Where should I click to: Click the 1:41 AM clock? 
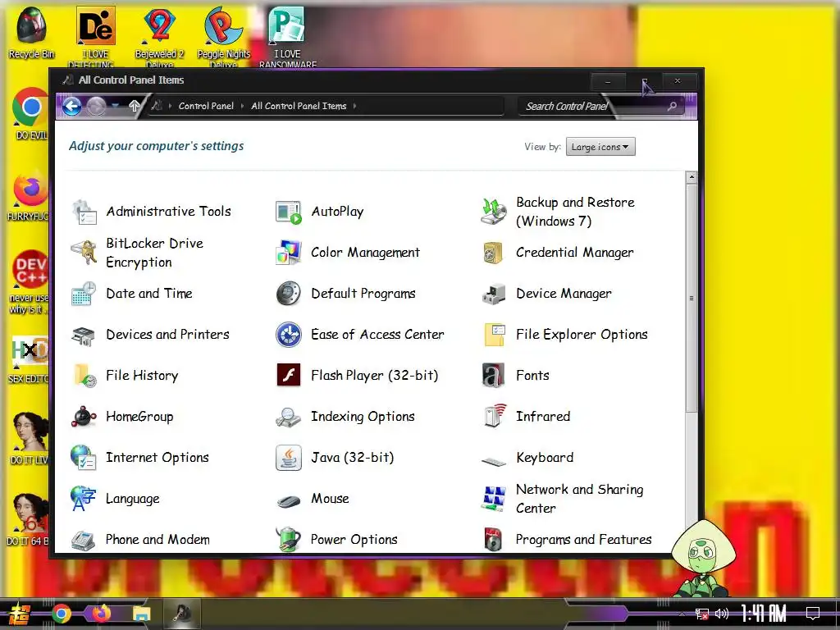764,614
